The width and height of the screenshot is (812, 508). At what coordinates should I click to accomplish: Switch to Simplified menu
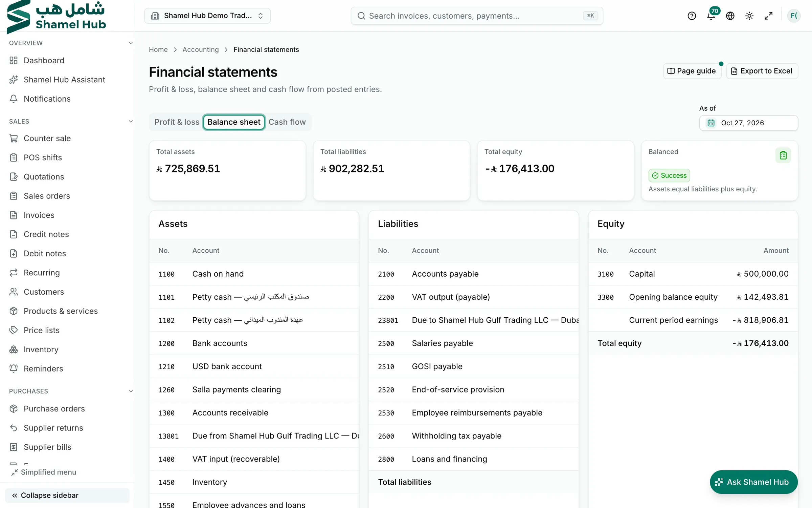click(x=44, y=472)
